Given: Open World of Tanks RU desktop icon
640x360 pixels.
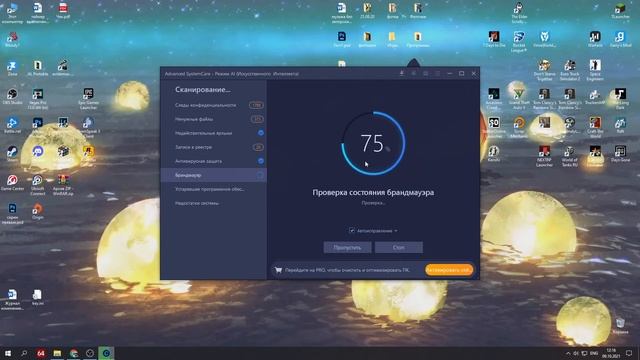Looking at the screenshot, I should click(x=570, y=156).
